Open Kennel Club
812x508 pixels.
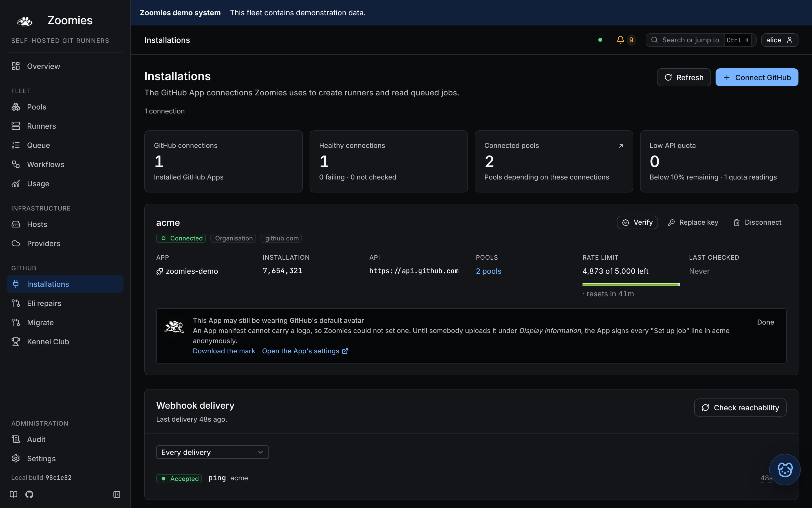(65, 341)
